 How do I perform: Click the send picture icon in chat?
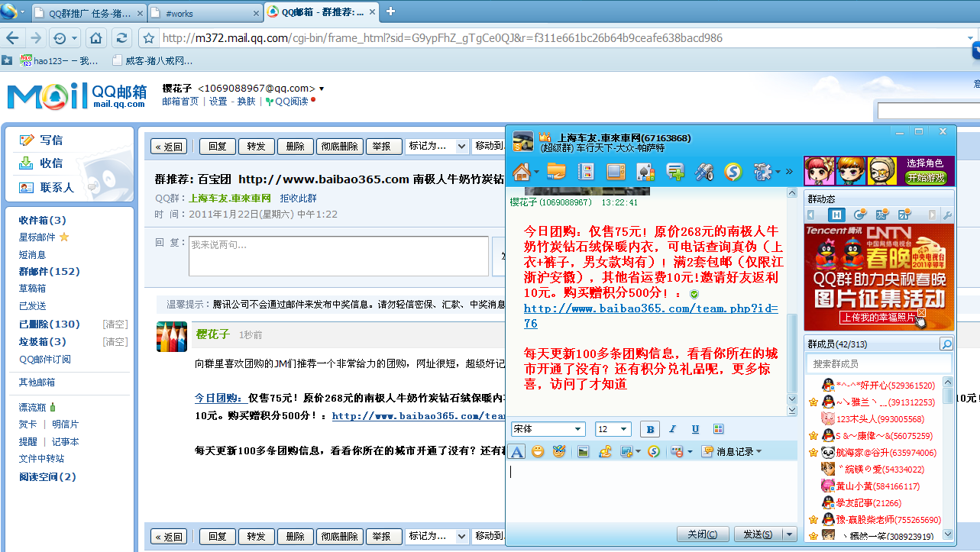point(584,451)
